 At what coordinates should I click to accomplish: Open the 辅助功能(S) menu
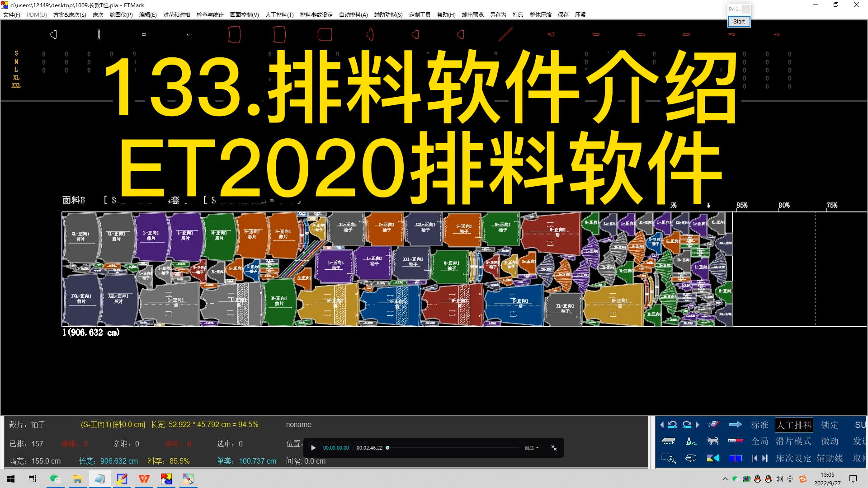tap(388, 14)
